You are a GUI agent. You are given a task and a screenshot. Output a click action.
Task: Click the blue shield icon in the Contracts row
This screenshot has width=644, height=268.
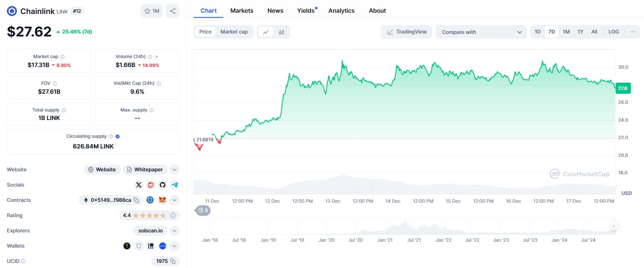[x=150, y=200]
